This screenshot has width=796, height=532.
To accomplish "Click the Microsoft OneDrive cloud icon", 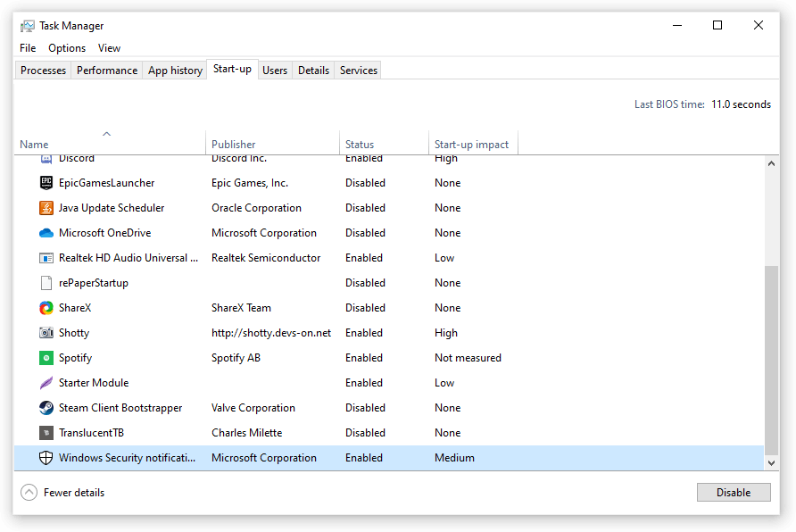I will pos(46,233).
